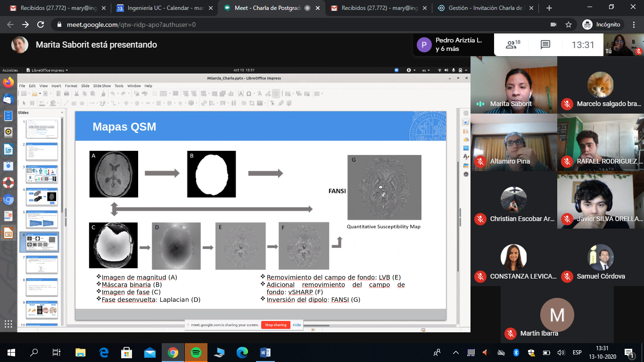Image resolution: width=644 pixels, height=362 pixels.
Task: Click Constanza Levica's muted microphone icon
Action: click(x=480, y=276)
